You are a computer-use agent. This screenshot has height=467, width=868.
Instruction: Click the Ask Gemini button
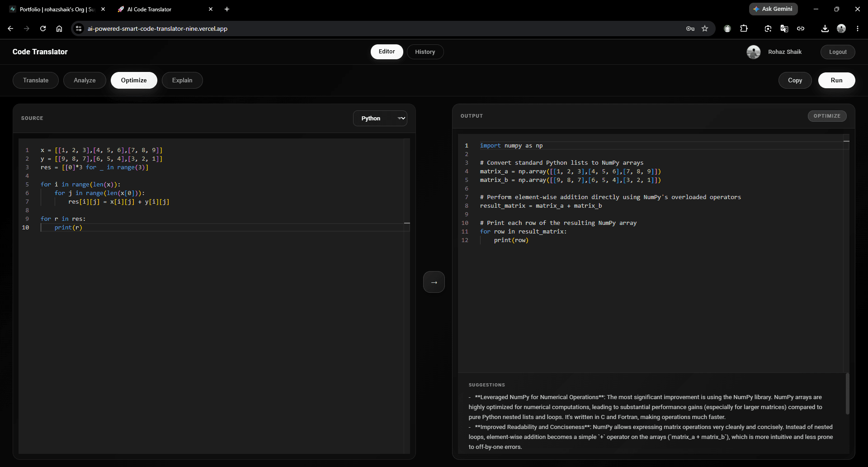tap(773, 9)
